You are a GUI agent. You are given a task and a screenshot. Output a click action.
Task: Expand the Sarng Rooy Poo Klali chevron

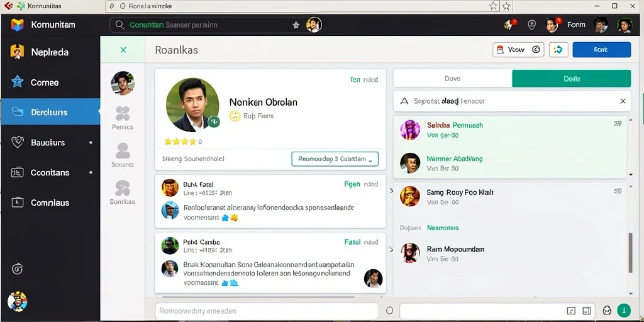click(x=391, y=191)
